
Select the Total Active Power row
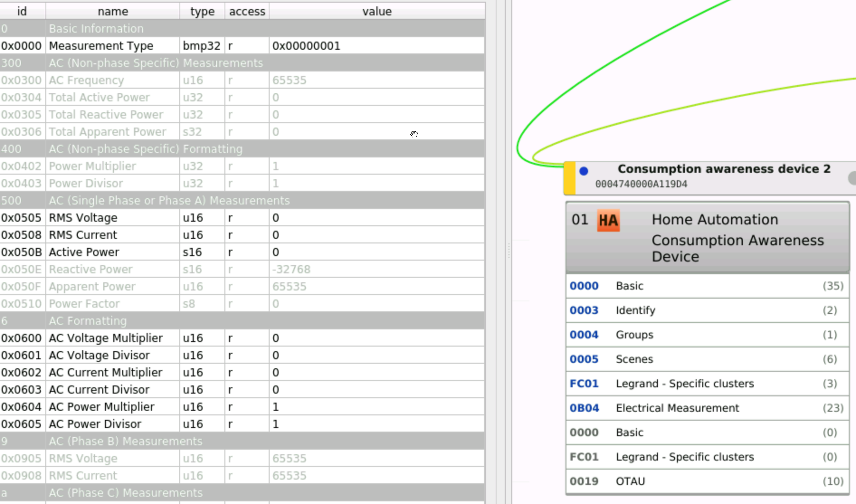pyautogui.click(x=243, y=97)
